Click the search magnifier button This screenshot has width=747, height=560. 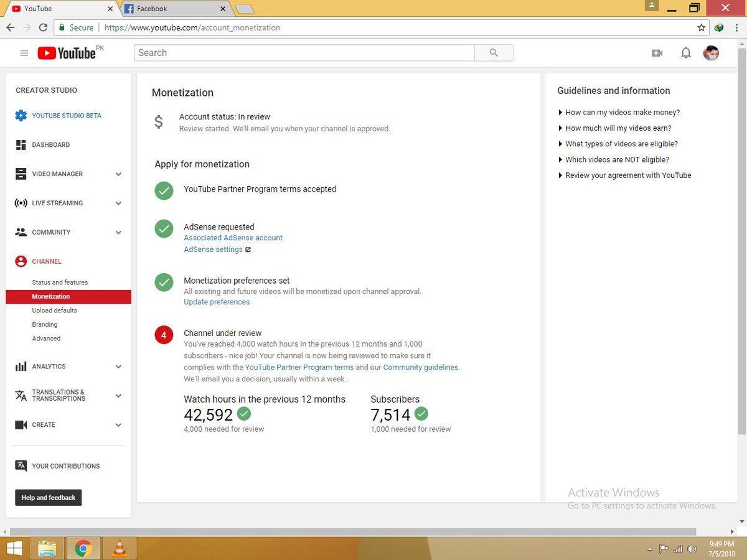click(x=494, y=53)
